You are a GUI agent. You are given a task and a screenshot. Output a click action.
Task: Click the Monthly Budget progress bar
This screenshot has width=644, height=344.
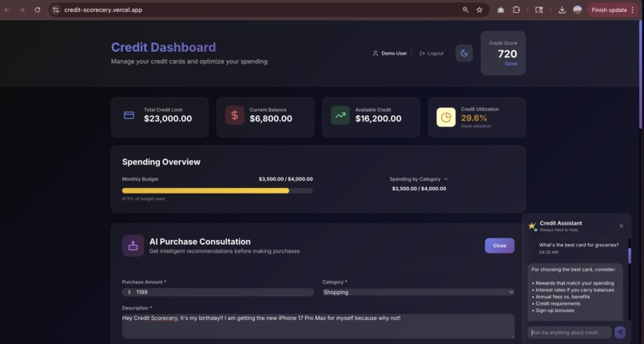[x=217, y=190]
